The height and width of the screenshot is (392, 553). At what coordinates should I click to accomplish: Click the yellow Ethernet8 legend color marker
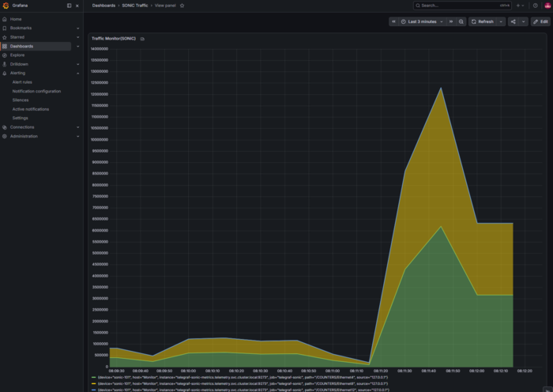94,383
